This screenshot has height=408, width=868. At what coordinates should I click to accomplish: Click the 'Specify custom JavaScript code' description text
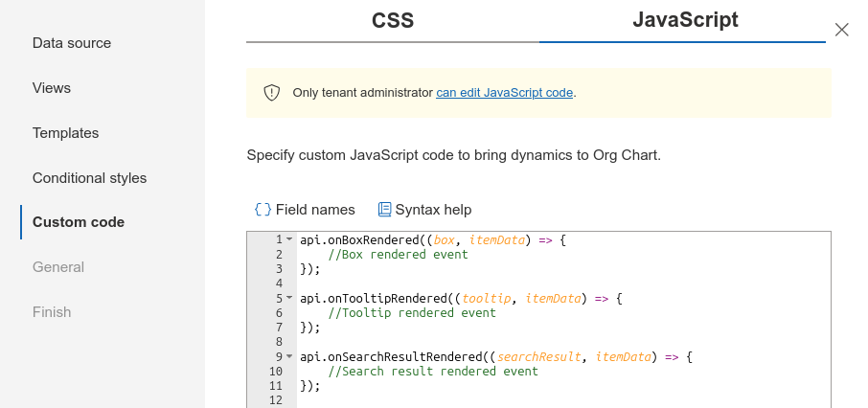(x=453, y=155)
